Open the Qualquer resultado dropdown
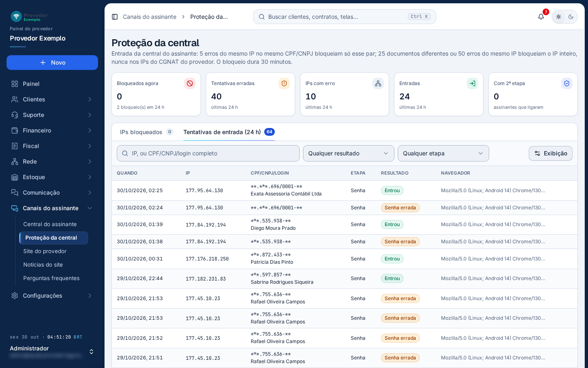 click(x=349, y=153)
